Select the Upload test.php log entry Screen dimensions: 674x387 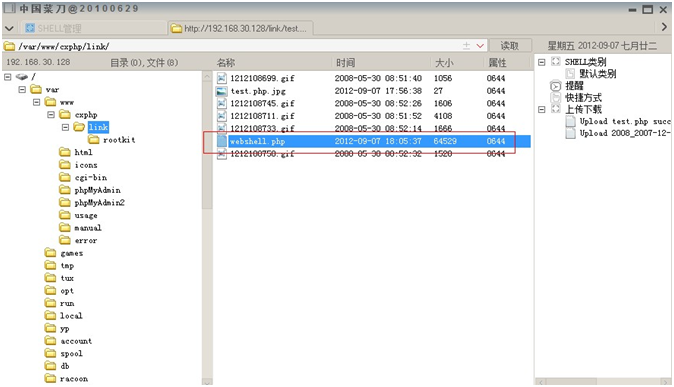tap(625, 121)
